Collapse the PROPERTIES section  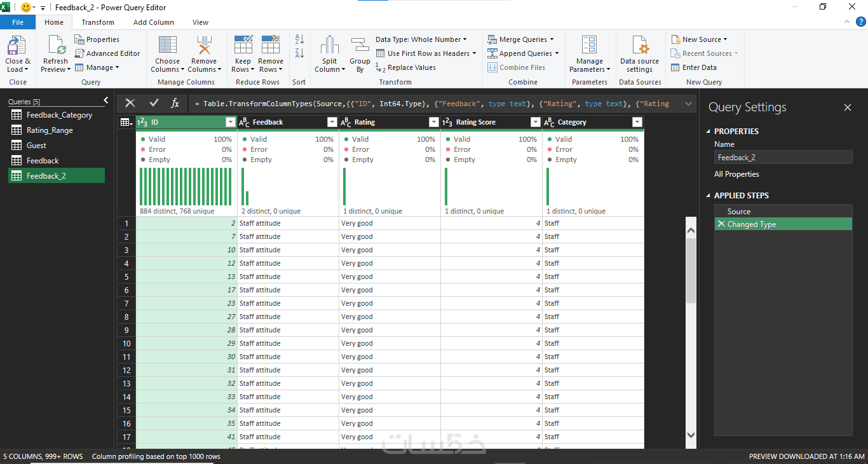pos(709,132)
